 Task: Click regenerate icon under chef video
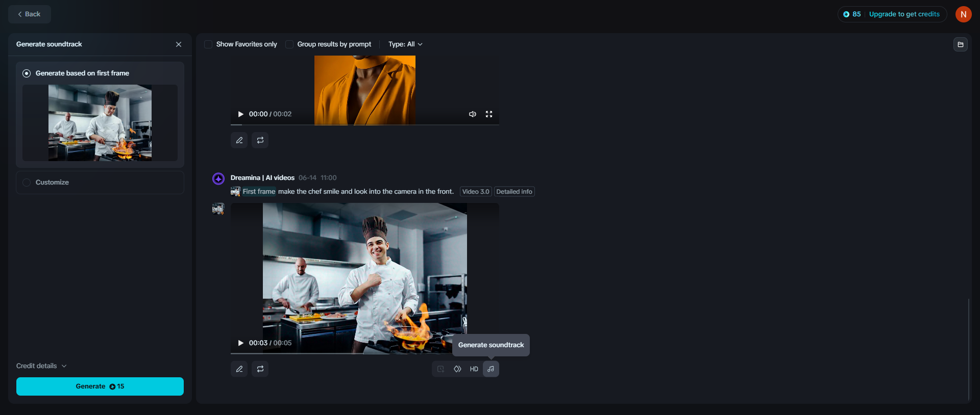[260, 369]
